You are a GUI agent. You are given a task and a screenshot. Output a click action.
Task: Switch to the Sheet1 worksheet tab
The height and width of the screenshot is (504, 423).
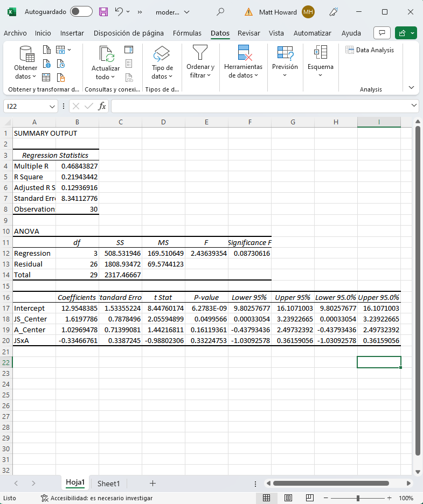(x=108, y=484)
